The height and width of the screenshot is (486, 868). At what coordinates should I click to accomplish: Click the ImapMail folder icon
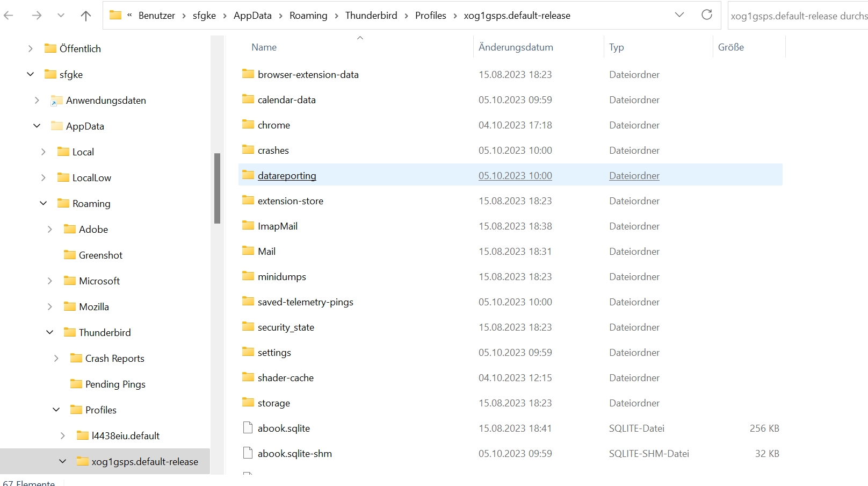coord(248,225)
